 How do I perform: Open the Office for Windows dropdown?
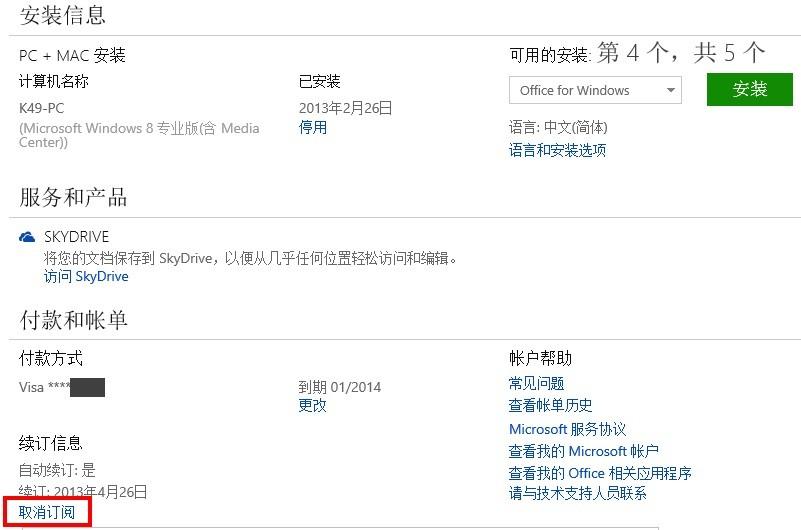coord(595,90)
